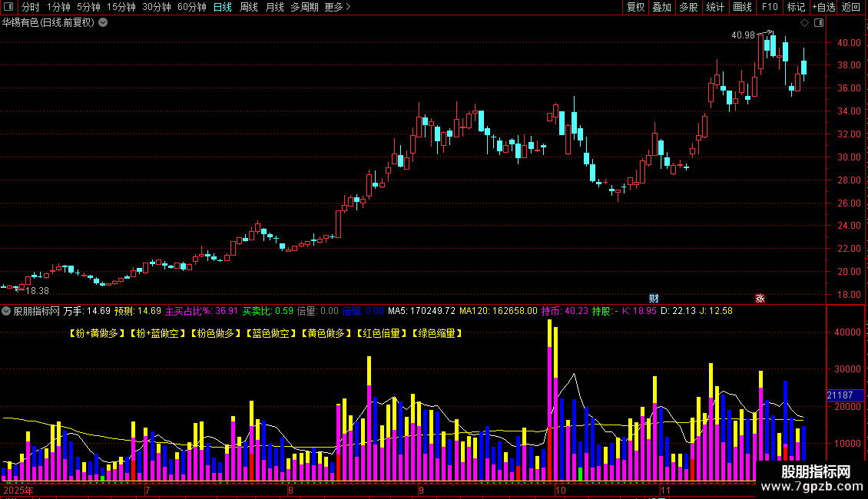Screen dimensions: 868x499
Task: Click the 18.38 low price label
Action: point(37,290)
